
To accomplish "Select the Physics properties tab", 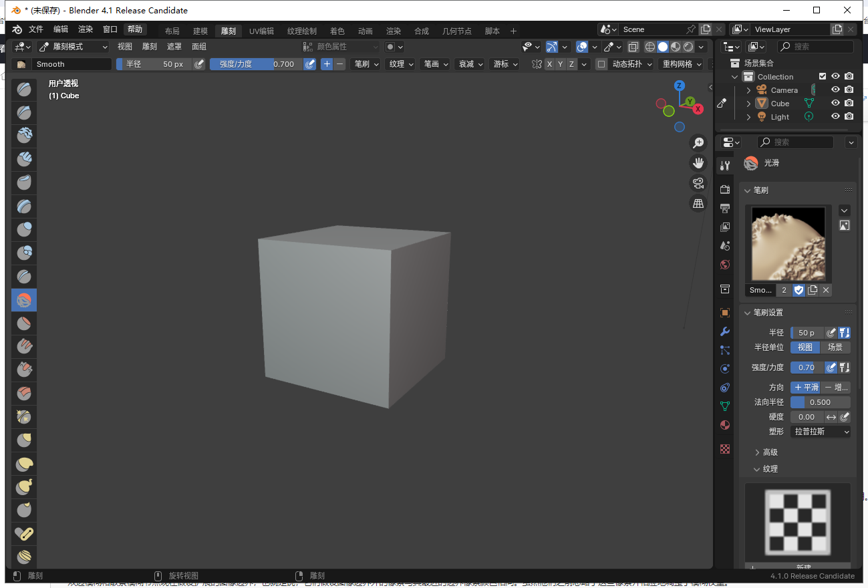I will coord(724,368).
